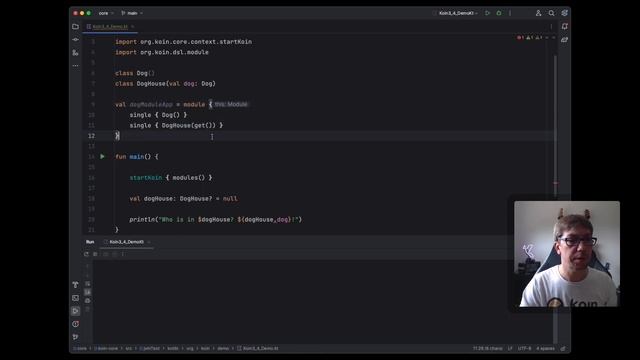Click the println statement line

coord(216,220)
